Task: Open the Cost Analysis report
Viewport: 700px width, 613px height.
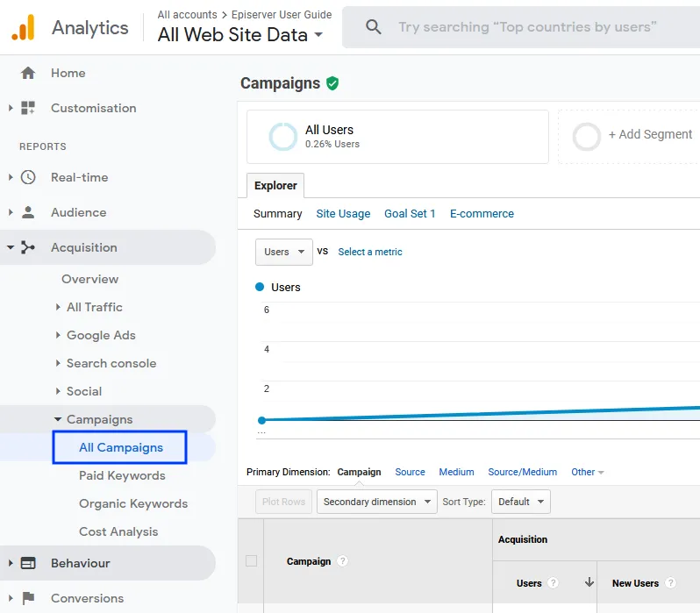Action: (118, 531)
